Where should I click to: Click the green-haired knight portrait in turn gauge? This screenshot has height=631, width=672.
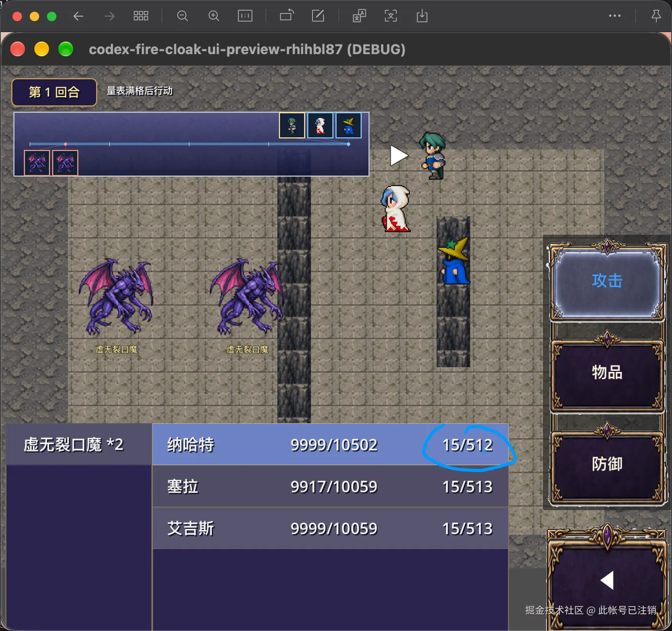pos(292,126)
